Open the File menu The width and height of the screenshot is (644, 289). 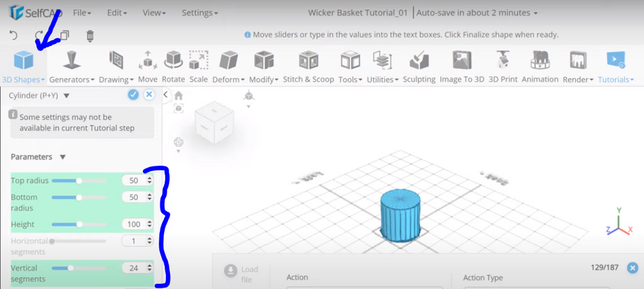82,13
